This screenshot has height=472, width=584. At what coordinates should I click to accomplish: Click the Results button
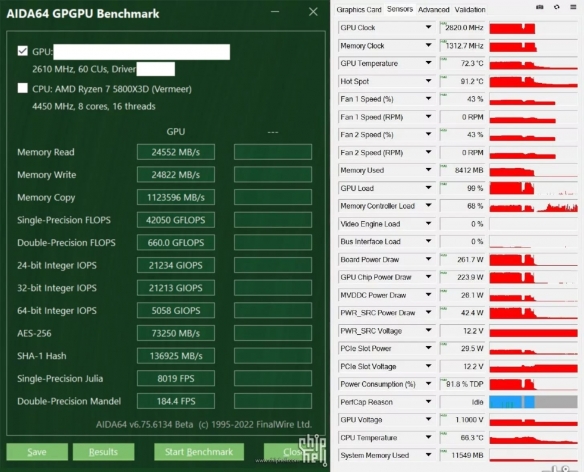103,452
